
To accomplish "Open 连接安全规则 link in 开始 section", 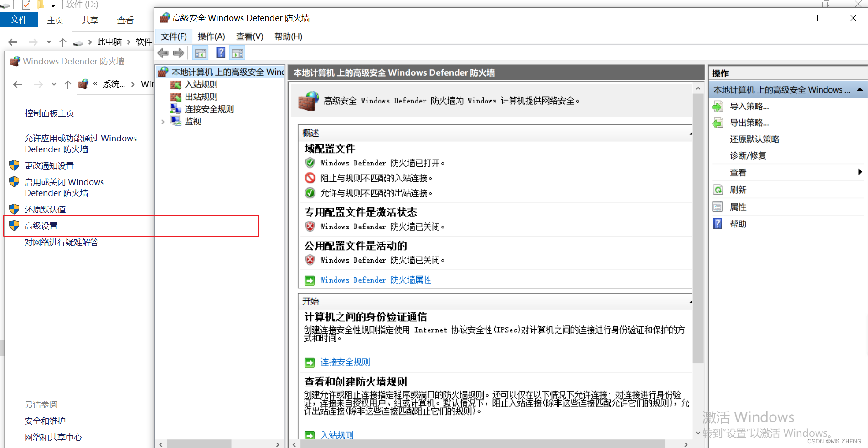I will click(345, 362).
